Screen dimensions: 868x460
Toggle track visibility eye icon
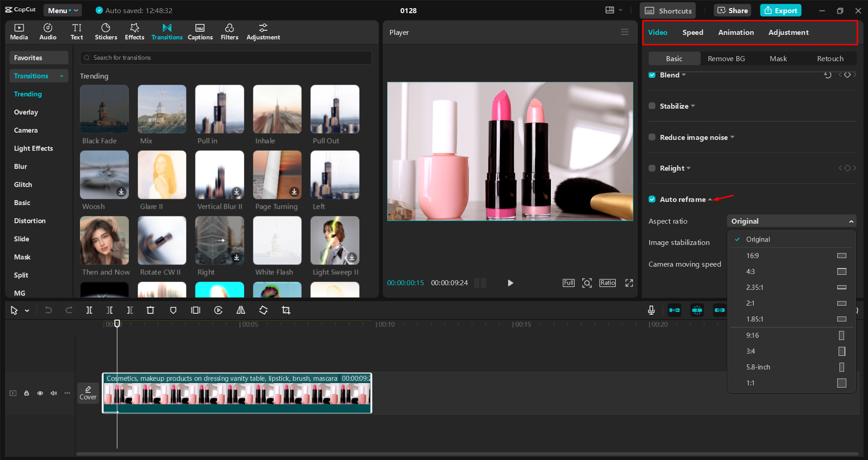[40, 393]
